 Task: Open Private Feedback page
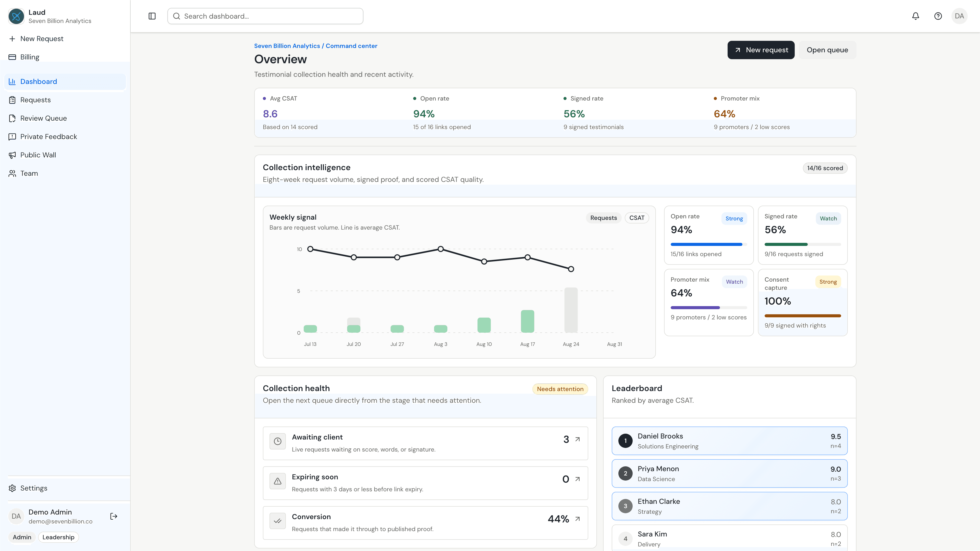(65, 136)
